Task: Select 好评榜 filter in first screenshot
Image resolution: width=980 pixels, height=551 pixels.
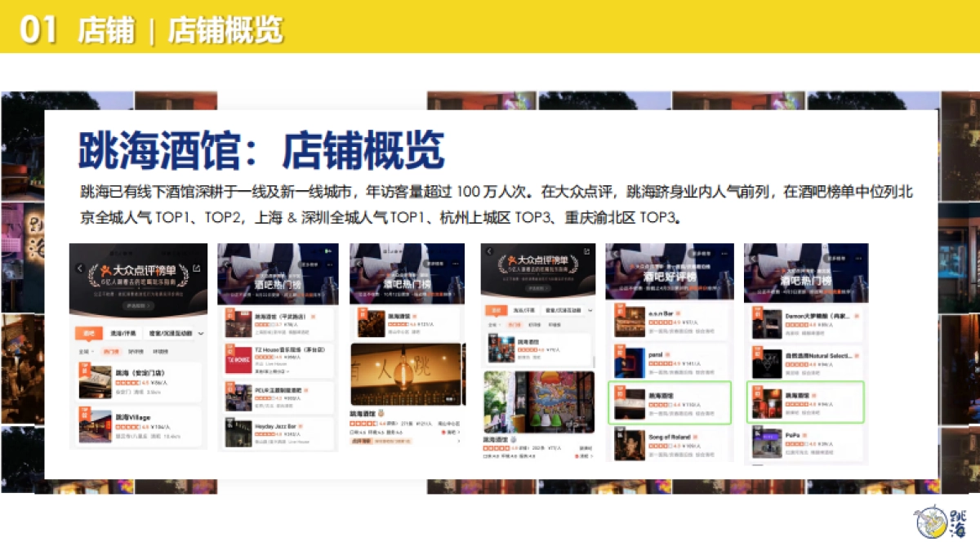Action: pos(135,352)
